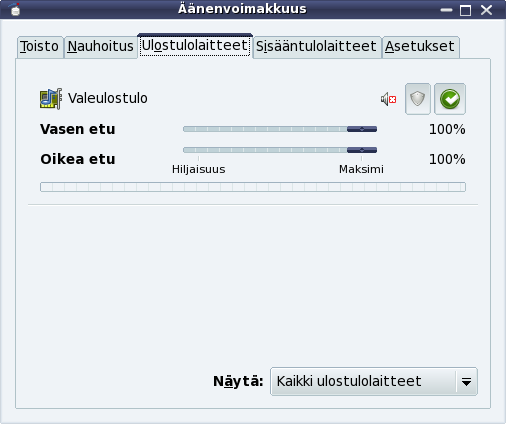Screen dimensions: 506x424
Task: Click the Kaikki ulostulolaitteet combo box
Action: [x=374, y=382]
